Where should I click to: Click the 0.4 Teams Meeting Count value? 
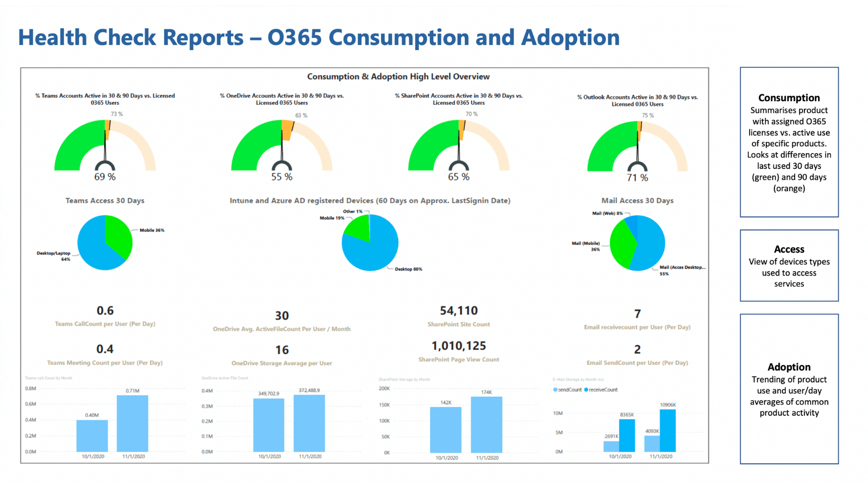coord(105,349)
